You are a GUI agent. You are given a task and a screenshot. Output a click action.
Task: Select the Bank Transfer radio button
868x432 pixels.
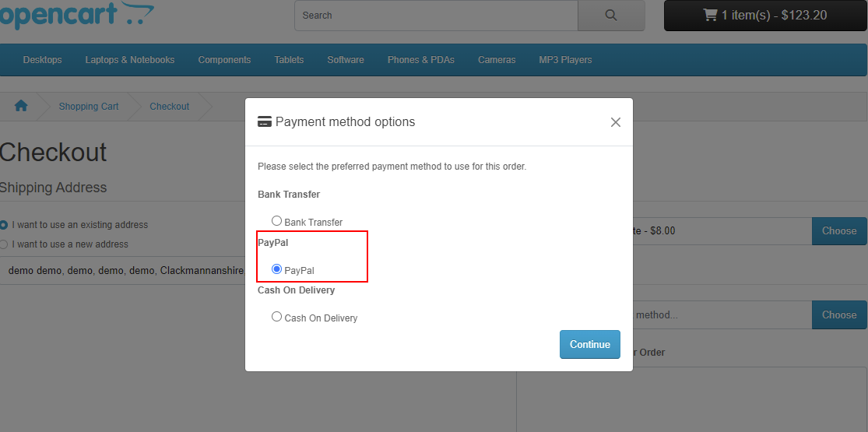[x=277, y=221]
